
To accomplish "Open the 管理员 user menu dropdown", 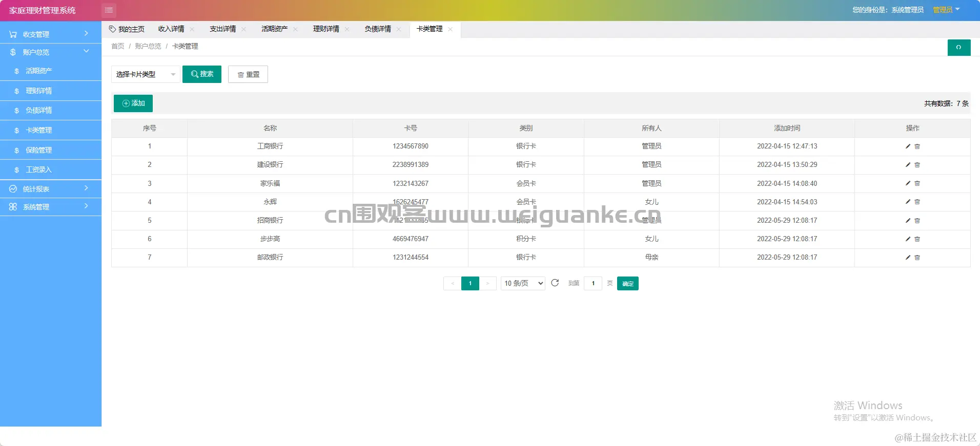I will (x=946, y=10).
